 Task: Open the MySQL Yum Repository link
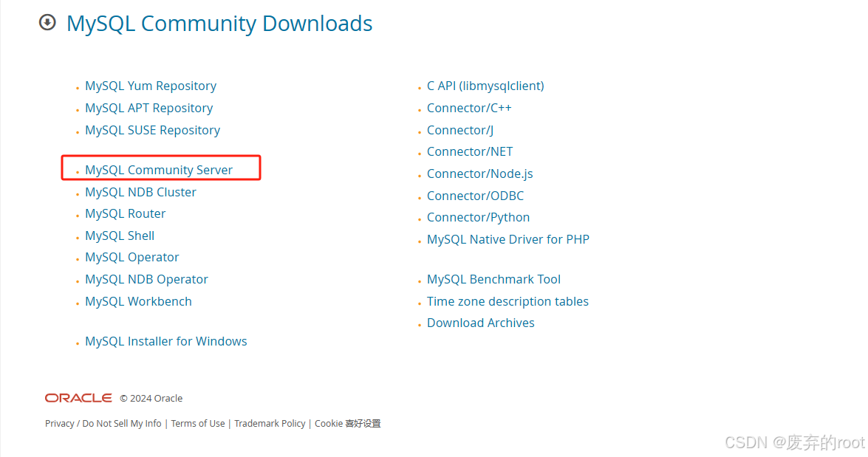(151, 86)
